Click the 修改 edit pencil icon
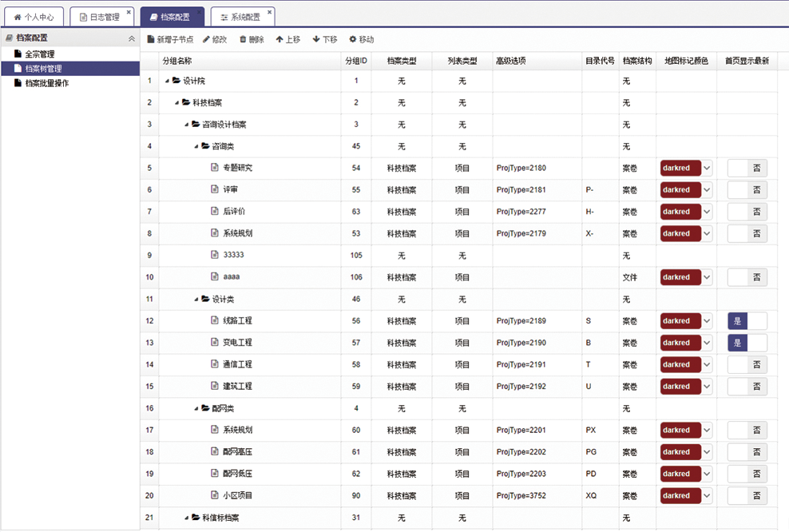 pos(207,39)
